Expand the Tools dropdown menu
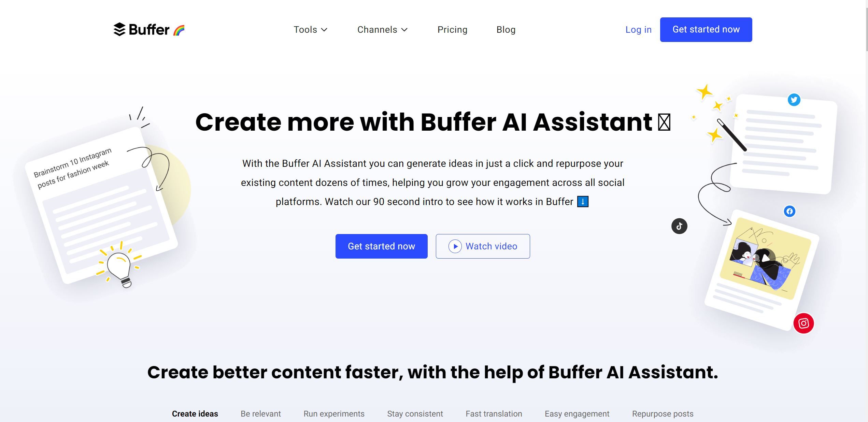The image size is (868, 422). coord(311,29)
